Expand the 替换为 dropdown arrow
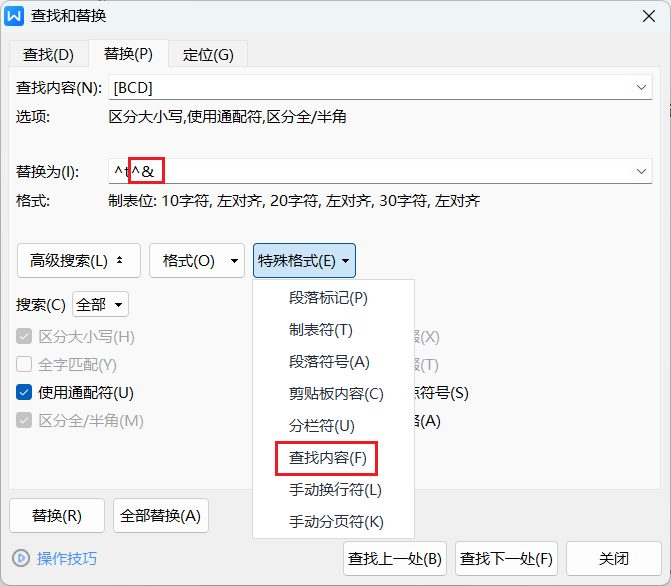The width and height of the screenshot is (671, 586). [642, 172]
